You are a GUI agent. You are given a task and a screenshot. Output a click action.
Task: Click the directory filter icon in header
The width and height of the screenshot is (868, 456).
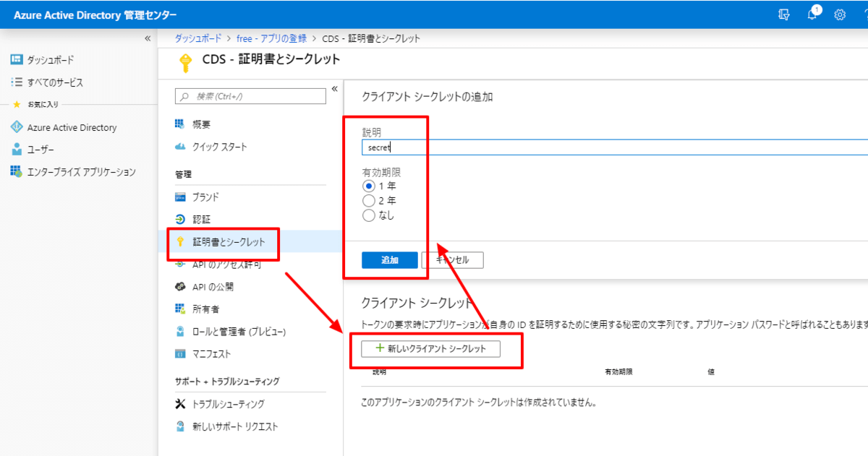tap(783, 14)
